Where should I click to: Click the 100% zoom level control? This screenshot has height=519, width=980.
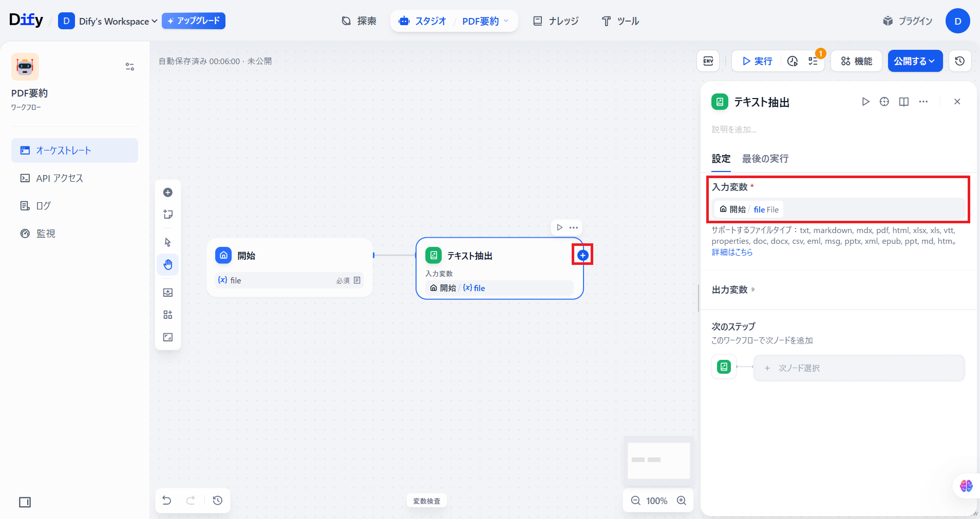[656, 501]
